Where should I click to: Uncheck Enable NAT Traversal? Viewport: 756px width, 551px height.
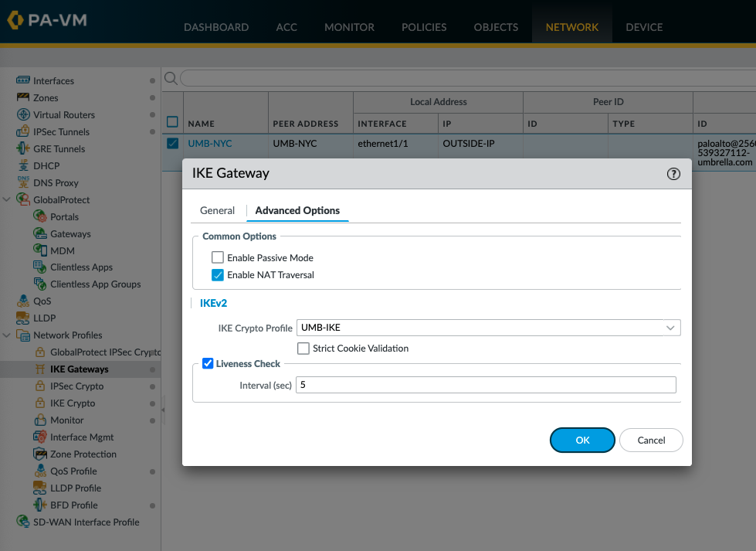click(x=218, y=274)
